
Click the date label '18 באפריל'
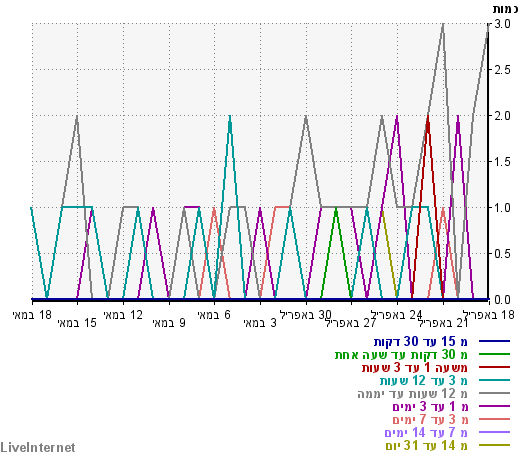pyautogui.click(x=489, y=315)
